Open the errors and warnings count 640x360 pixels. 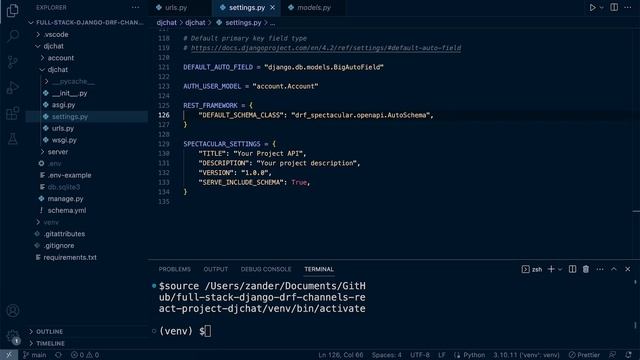point(85,355)
